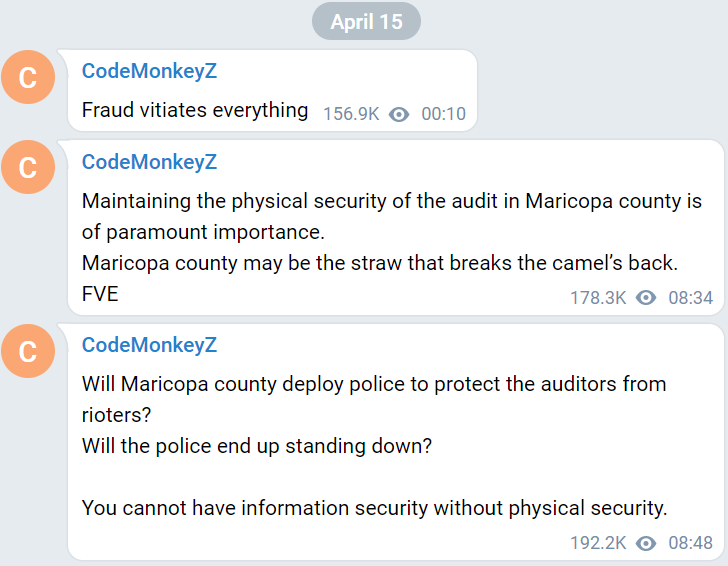Click 'You cannot have information security' line
Screen dimensions: 728x566
[374, 507]
